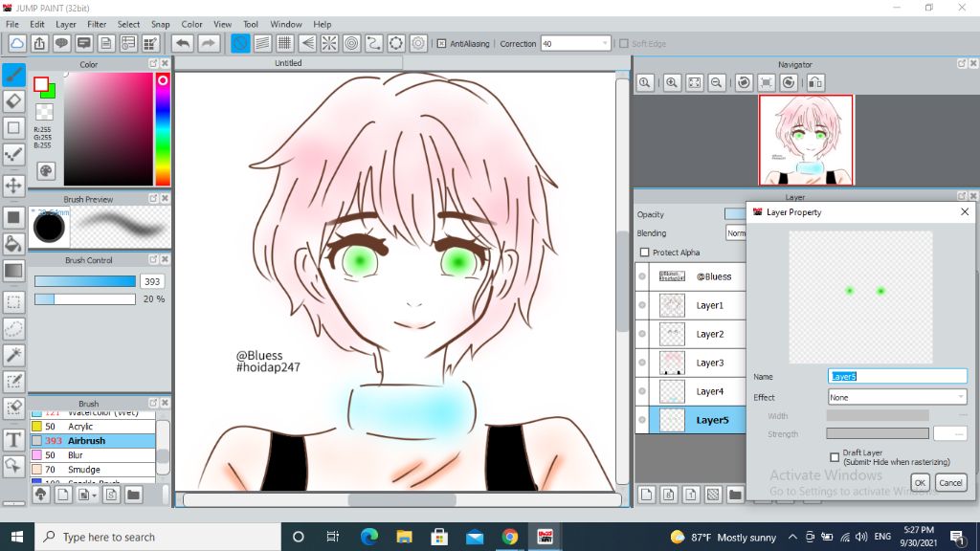Enable crisscross grid snap
The image size is (980, 551).
click(x=285, y=43)
